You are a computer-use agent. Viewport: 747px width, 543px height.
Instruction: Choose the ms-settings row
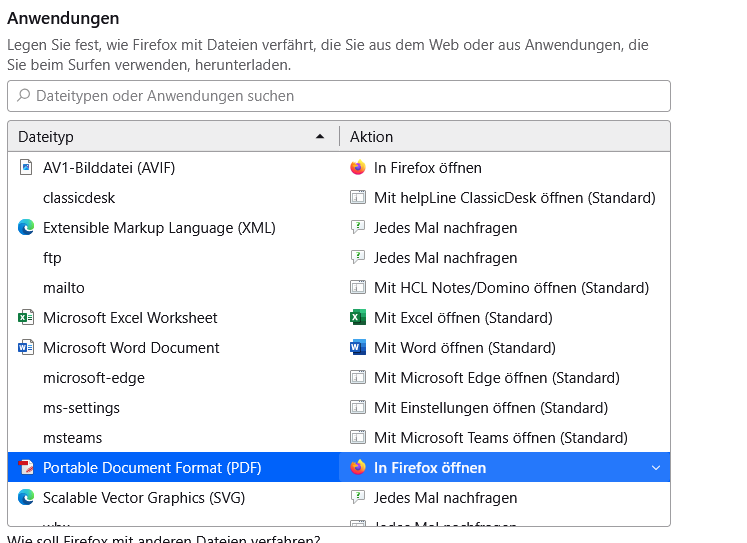tap(81, 407)
